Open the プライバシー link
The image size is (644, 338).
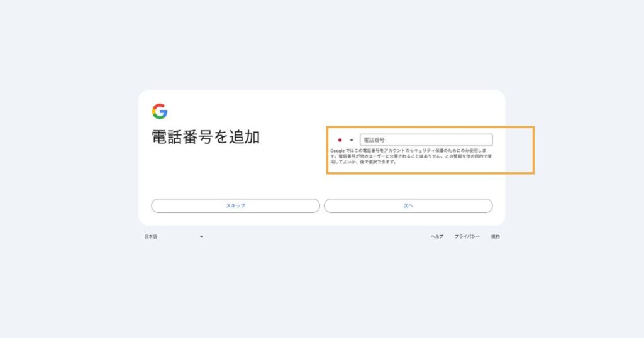467,237
